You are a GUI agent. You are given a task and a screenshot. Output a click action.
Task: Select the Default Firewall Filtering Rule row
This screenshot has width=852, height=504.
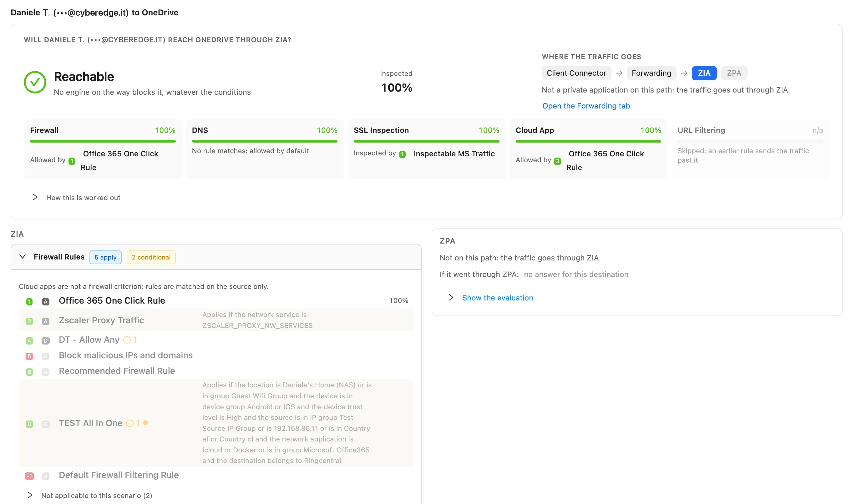[x=216, y=475]
